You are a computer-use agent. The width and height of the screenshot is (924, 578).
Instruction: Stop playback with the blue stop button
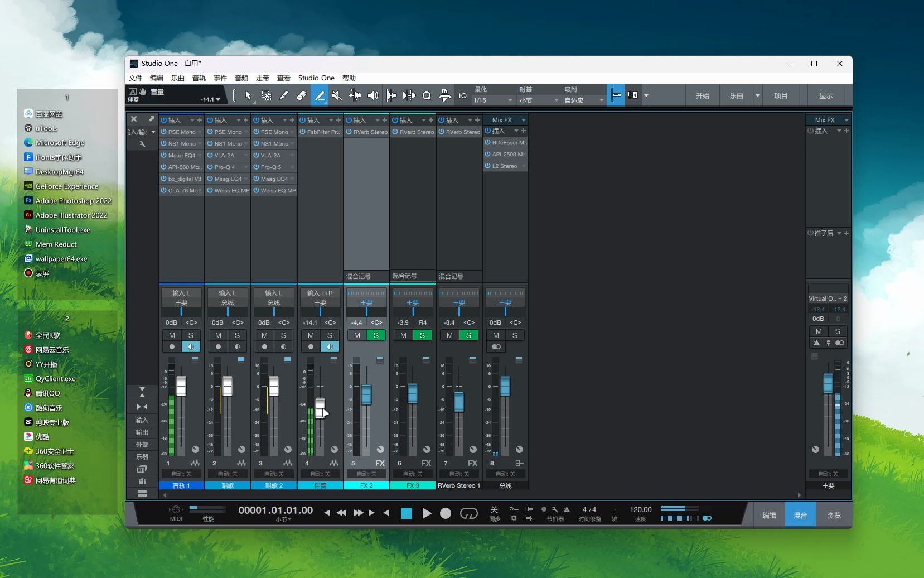[407, 513]
